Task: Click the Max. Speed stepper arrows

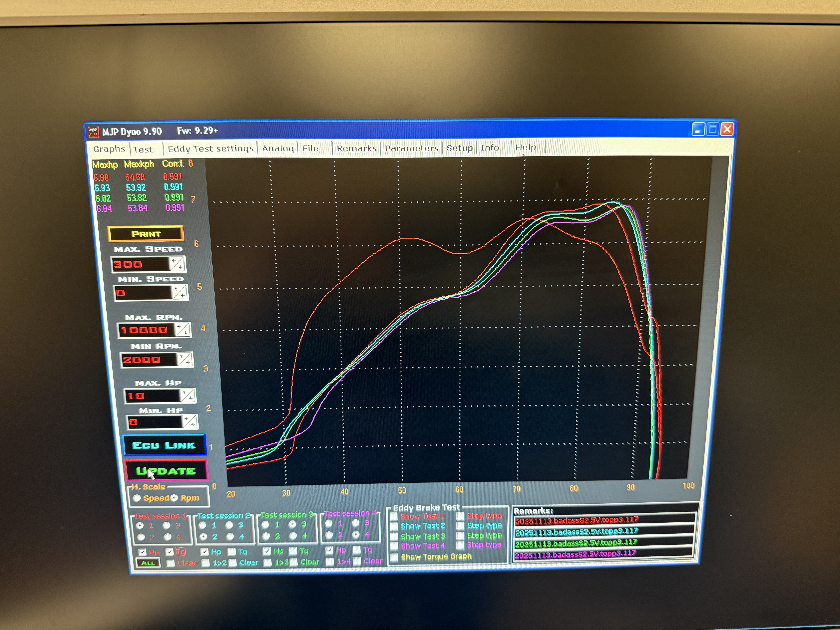Action: coord(177,264)
